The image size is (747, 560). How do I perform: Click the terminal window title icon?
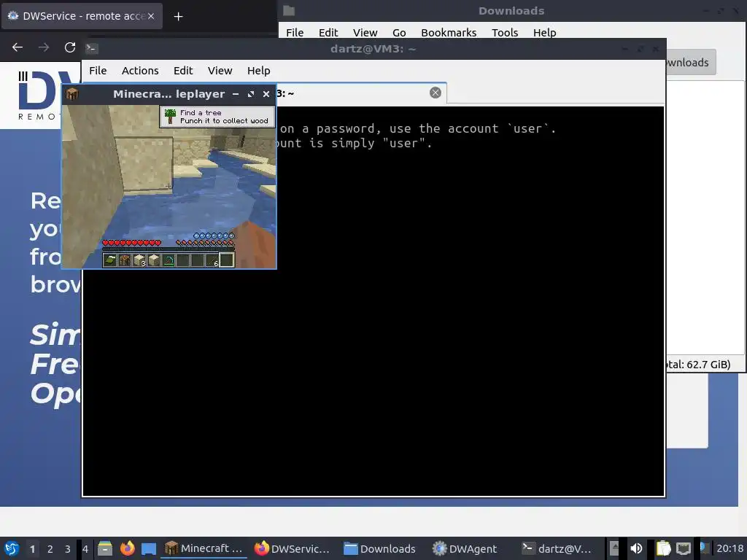(92, 48)
